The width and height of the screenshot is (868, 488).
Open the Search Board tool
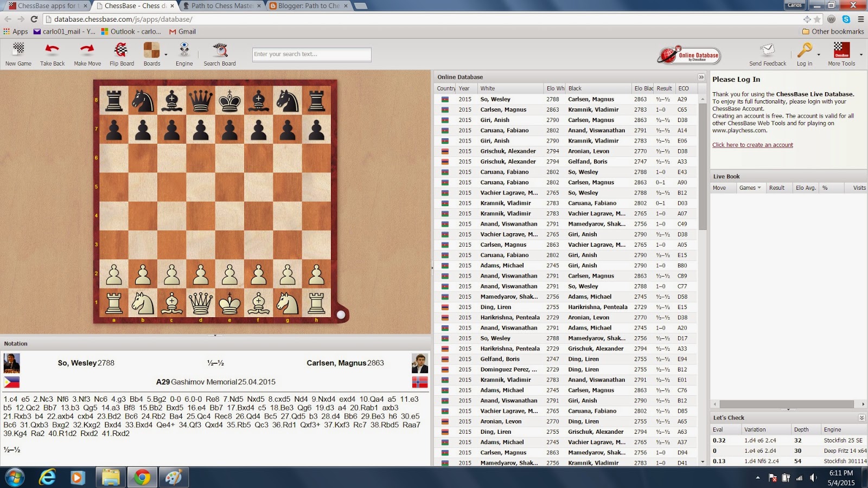[219, 54]
